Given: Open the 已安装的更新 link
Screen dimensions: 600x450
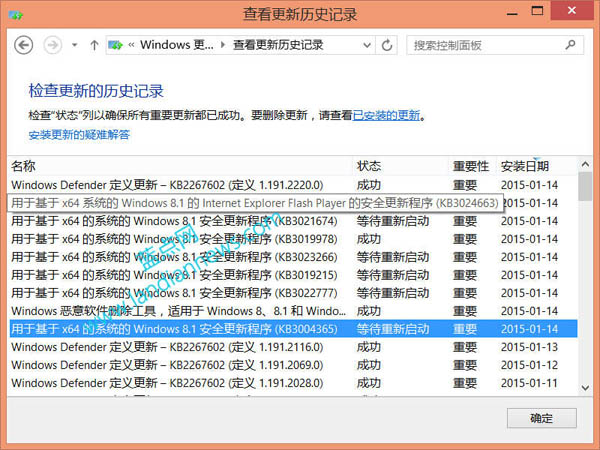Looking at the screenshot, I should tap(386, 115).
